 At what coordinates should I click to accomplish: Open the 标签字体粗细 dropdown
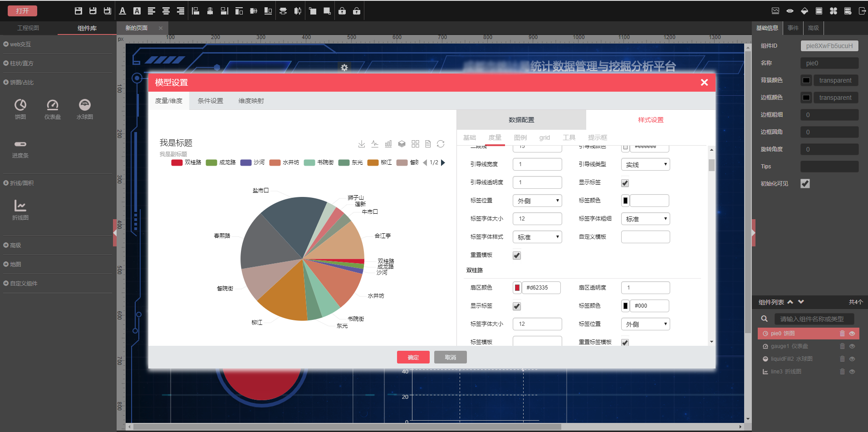[x=645, y=219]
